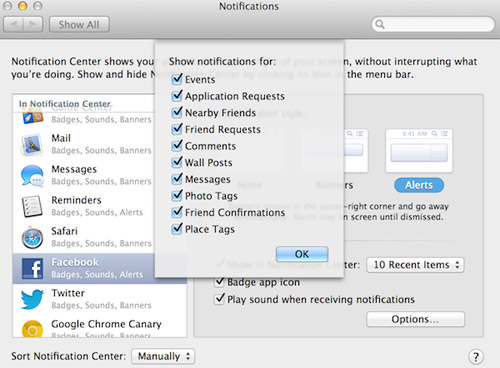This screenshot has width=500, height=368.
Task: Open help with the question mark button
Action: click(x=476, y=357)
